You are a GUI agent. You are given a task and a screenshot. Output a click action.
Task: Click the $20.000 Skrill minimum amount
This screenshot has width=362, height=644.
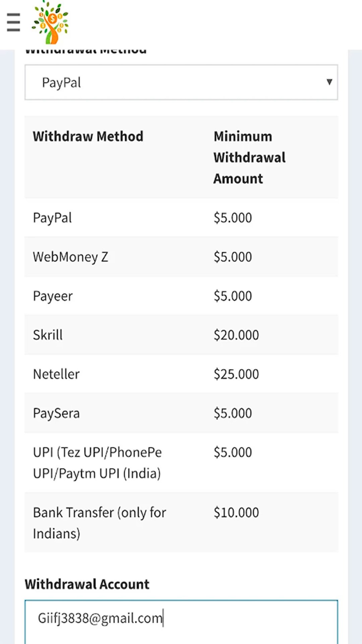click(236, 335)
